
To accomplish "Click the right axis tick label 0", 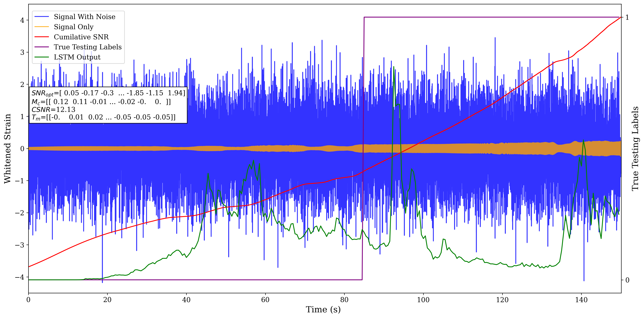I will click(x=627, y=280).
